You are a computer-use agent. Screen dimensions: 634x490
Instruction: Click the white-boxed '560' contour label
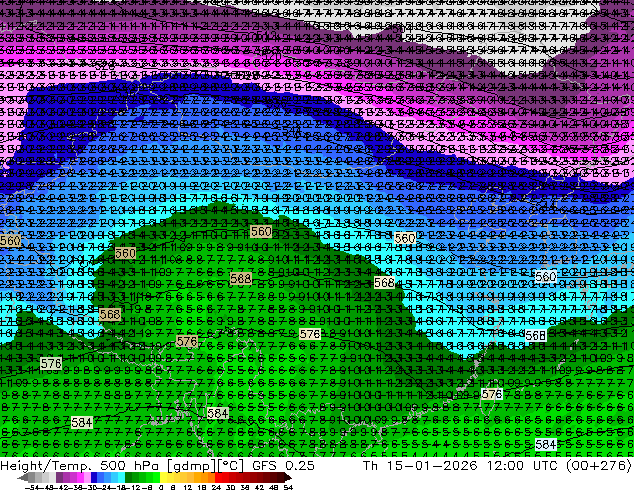pyautogui.click(x=545, y=277)
